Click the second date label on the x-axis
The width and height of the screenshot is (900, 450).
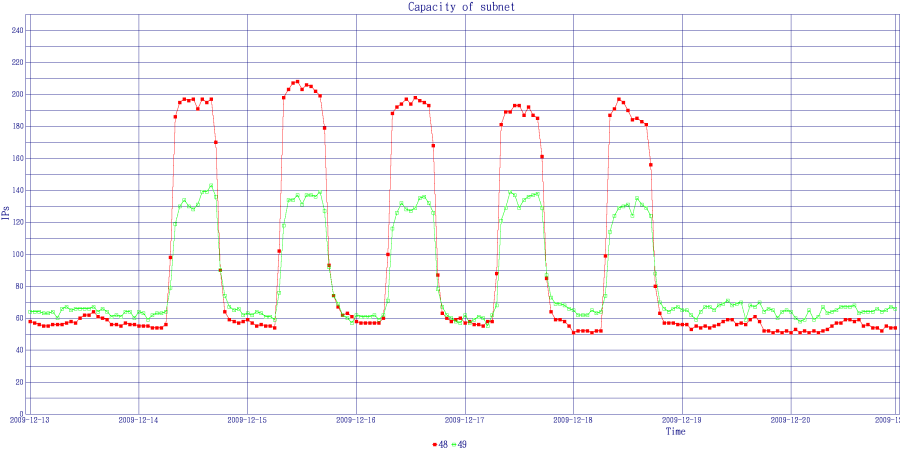point(138,422)
